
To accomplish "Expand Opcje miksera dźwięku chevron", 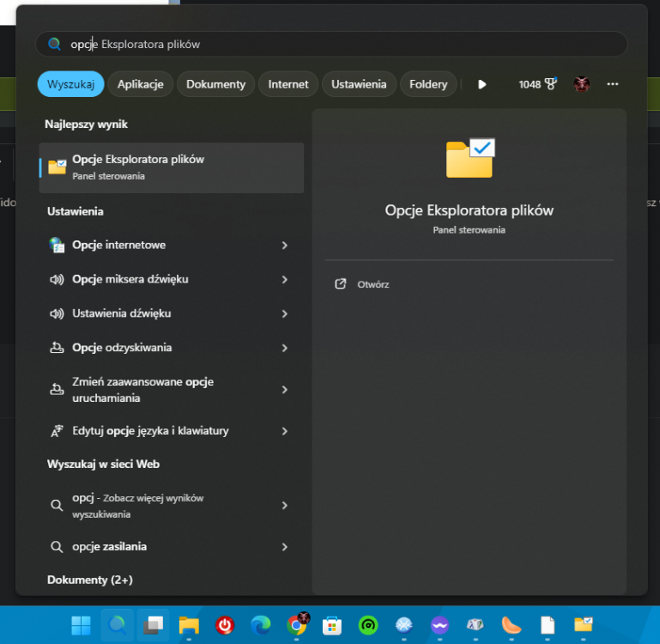I will (285, 279).
